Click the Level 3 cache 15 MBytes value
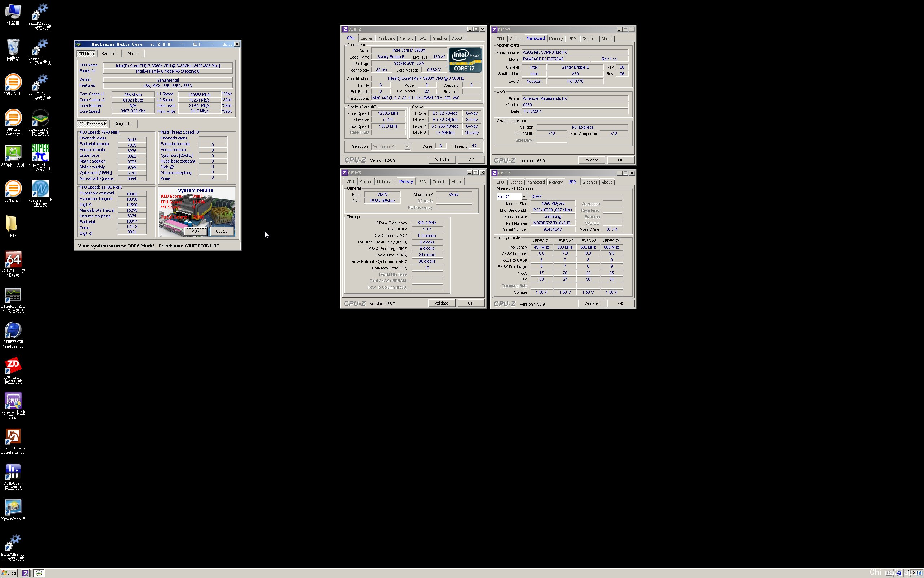Image resolution: width=924 pixels, height=578 pixels. tap(445, 133)
